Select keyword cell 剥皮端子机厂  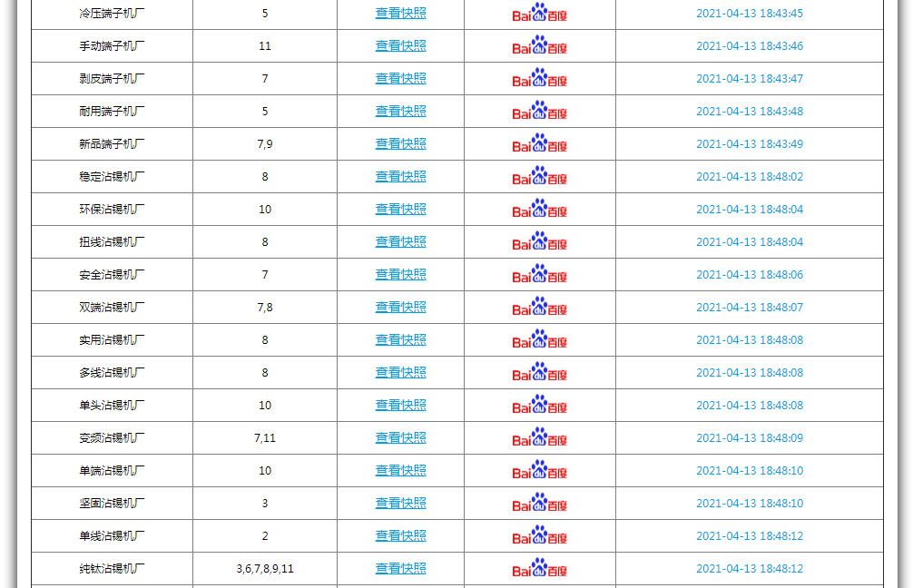[112, 78]
